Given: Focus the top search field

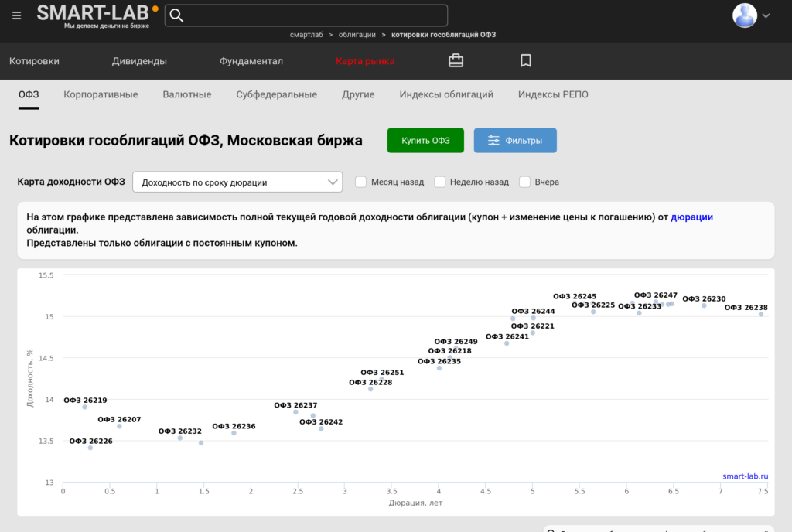Looking at the screenshot, I should point(306,15).
